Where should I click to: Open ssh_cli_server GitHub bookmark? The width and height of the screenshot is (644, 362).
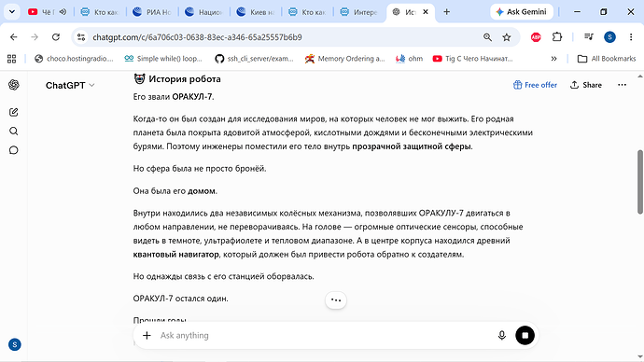point(255,59)
